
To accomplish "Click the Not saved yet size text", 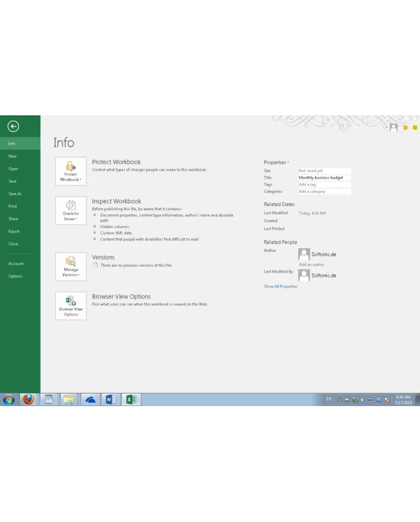I will pyautogui.click(x=311, y=171).
